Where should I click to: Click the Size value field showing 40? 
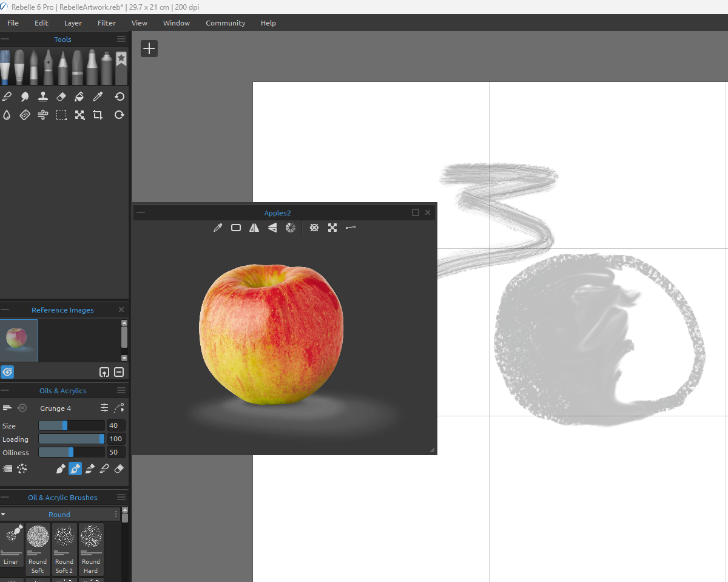point(116,425)
